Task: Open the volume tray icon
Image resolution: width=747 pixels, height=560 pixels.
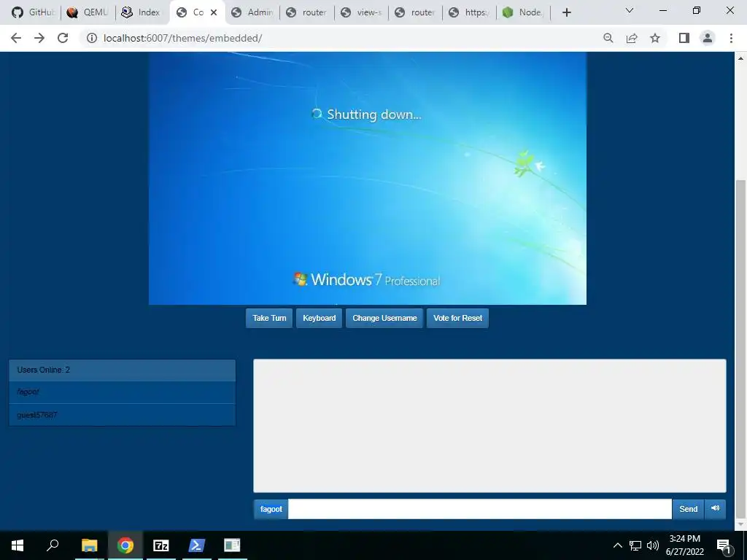Action: (653, 545)
